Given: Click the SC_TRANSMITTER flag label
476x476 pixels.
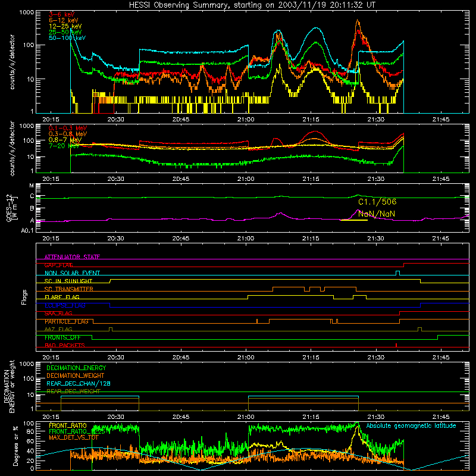Looking at the screenshot, I should 69,289.
